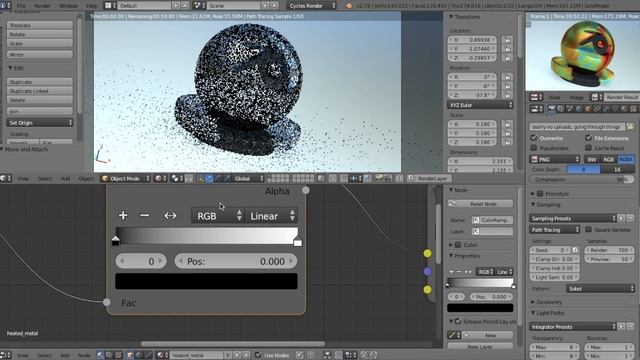Open the View menu in 3D viewport header
The height and width of the screenshot is (360, 640).
click(23, 178)
